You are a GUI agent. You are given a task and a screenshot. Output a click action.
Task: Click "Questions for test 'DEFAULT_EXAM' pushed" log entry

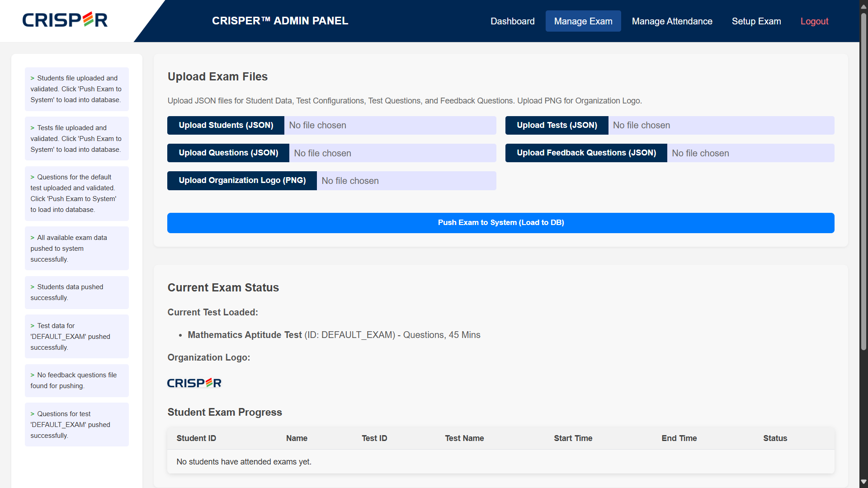[x=77, y=425]
